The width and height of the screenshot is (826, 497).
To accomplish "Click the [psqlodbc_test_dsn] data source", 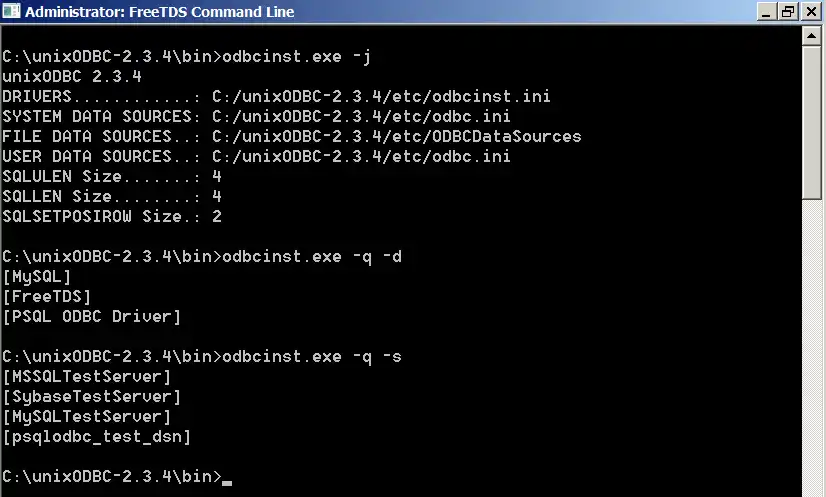I will point(96,436).
